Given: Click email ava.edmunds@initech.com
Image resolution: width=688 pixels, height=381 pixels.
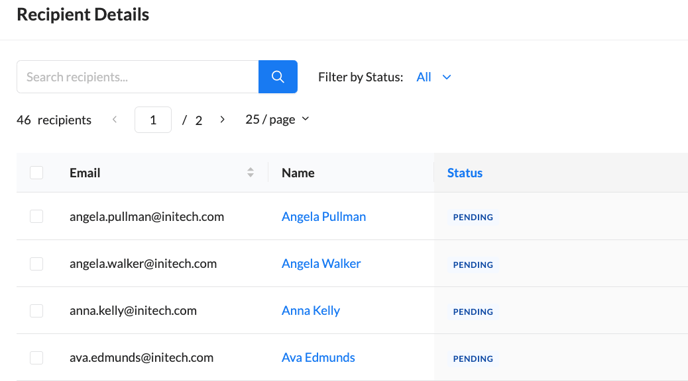Looking at the screenshot, I should [x=141, y=357].
